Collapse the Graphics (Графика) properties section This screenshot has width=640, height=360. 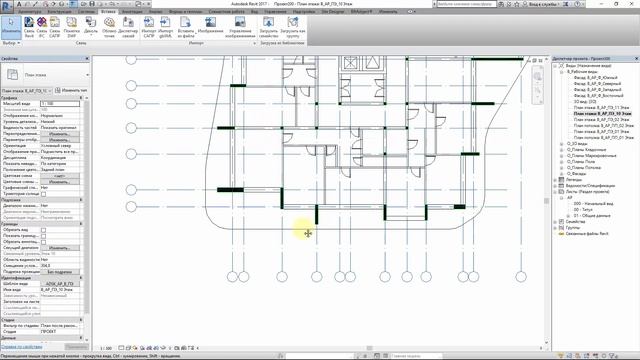(81, 98)
